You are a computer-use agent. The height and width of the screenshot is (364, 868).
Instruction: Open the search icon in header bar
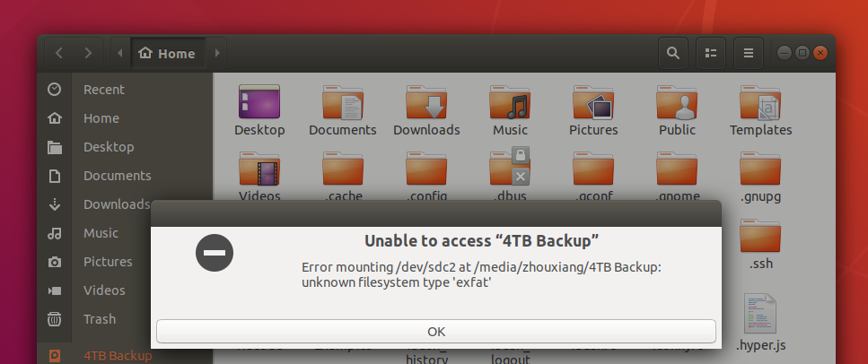pos(673,53)
